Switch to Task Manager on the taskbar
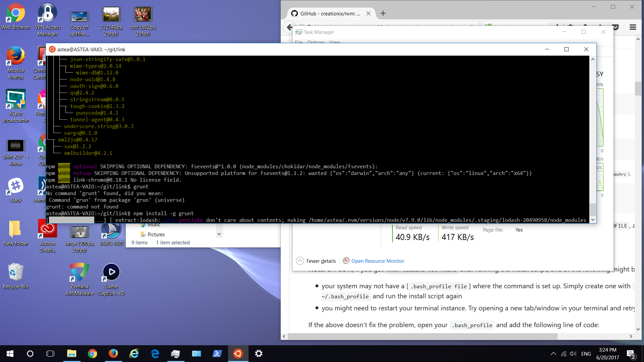644x362 pixels. [x=175, y=354]
